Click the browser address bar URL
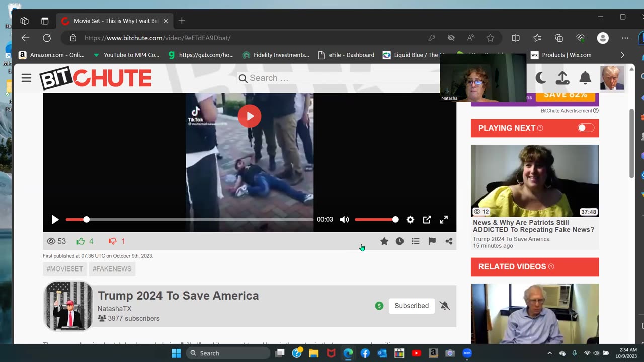644x362 pixels. 157,38
